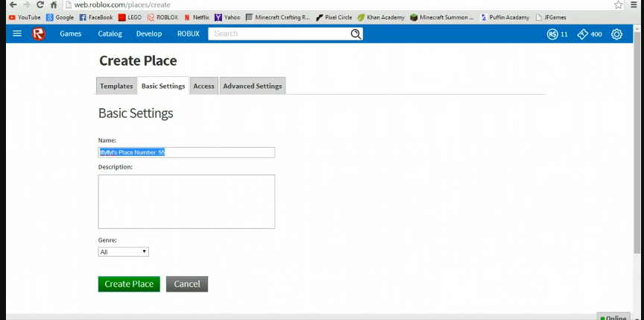Go to the browser home icon
644x320 pixels.
pos(54,4)
